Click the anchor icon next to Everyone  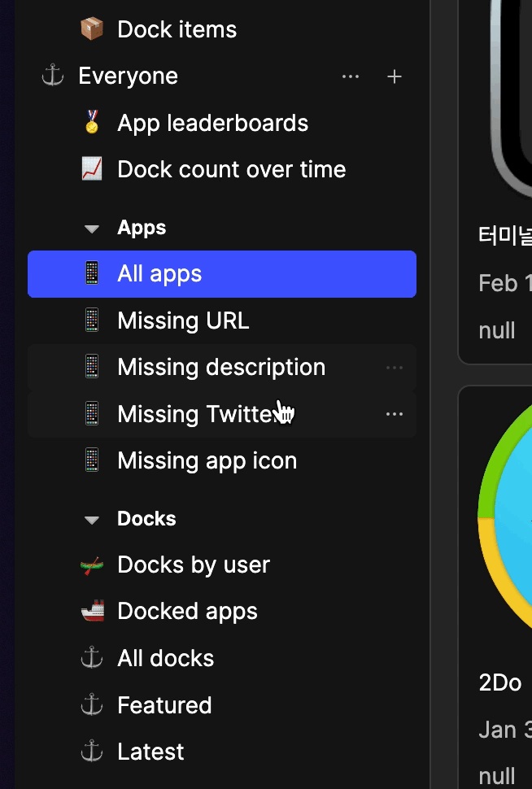click(53, 76)
